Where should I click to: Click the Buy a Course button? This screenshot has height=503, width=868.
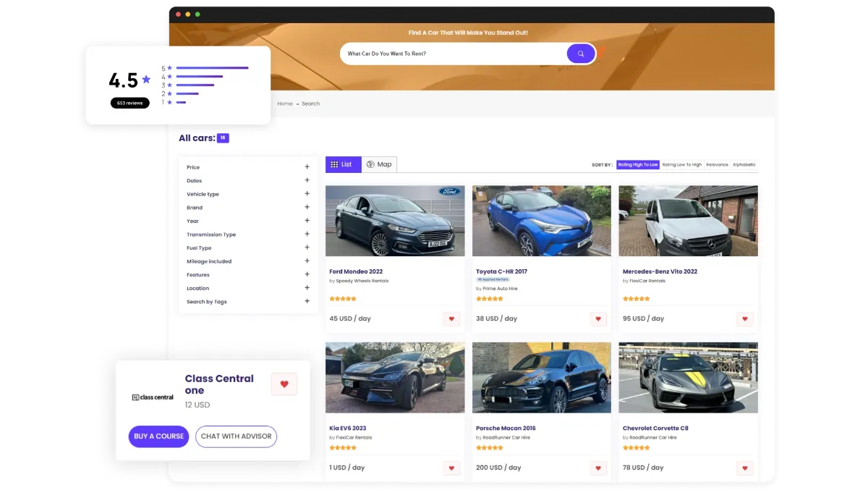(159, 436)
